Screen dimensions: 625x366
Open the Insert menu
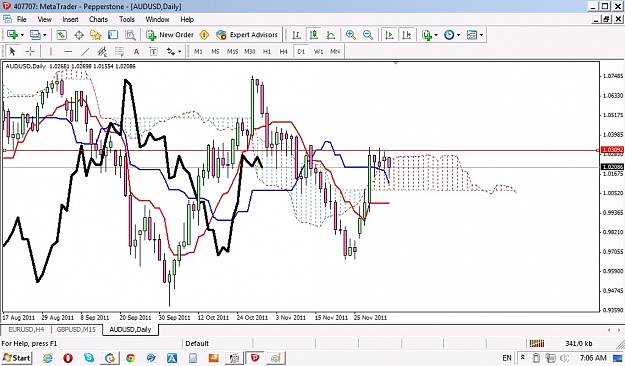(71, 19)
